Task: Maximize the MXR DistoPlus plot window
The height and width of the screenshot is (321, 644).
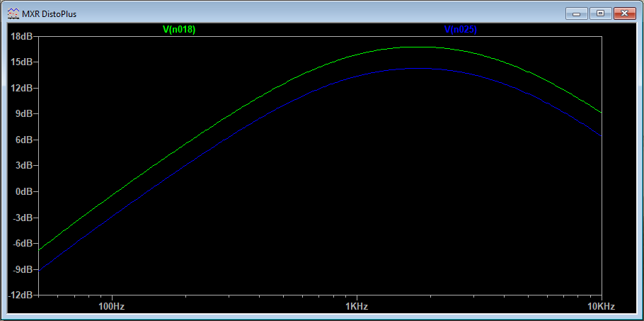Action: click(x=601, y=13)
